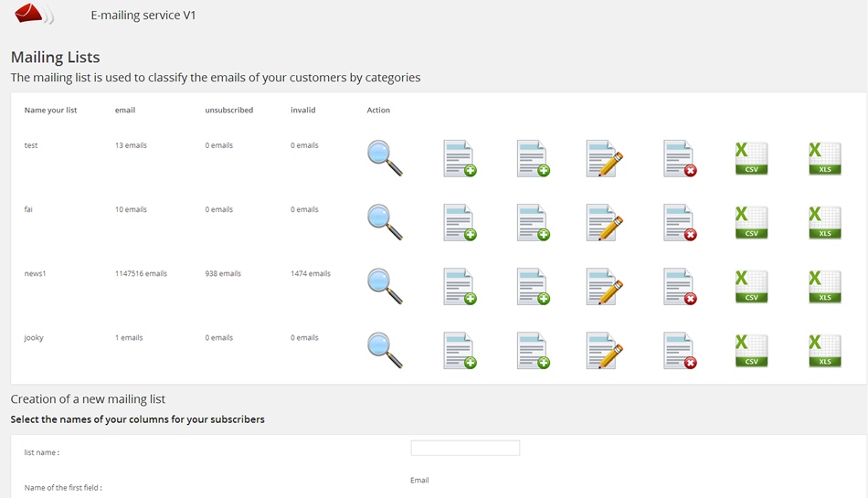Click add-document icon beside news1 row's magnifier
Viewport: 868px width, 498px height.
pos(460,287)
